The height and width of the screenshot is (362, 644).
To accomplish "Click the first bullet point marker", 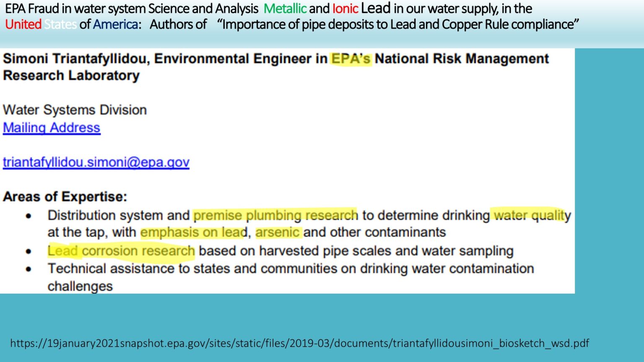I will click(x=29, y=216).
